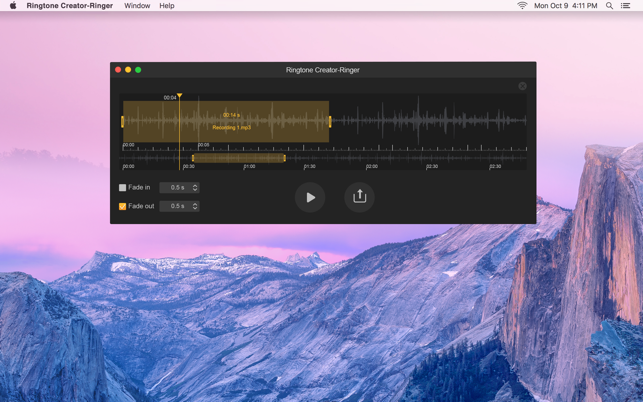643x402 pixels.
Task: Close the loaded audio file with X icon
Action: pyautogui.click(x=522, y=86)
